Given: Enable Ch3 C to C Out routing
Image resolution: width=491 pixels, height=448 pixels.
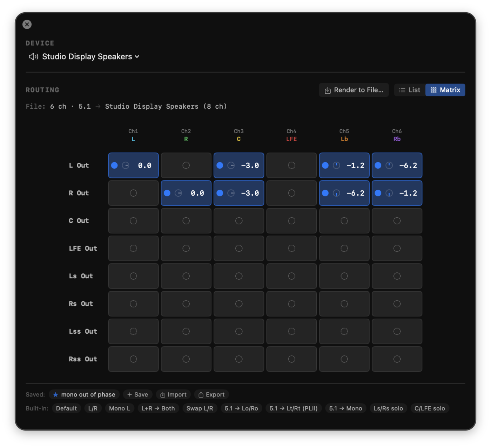Looking at the screenshot, I should pyautogui.click(x=239, y=221).
